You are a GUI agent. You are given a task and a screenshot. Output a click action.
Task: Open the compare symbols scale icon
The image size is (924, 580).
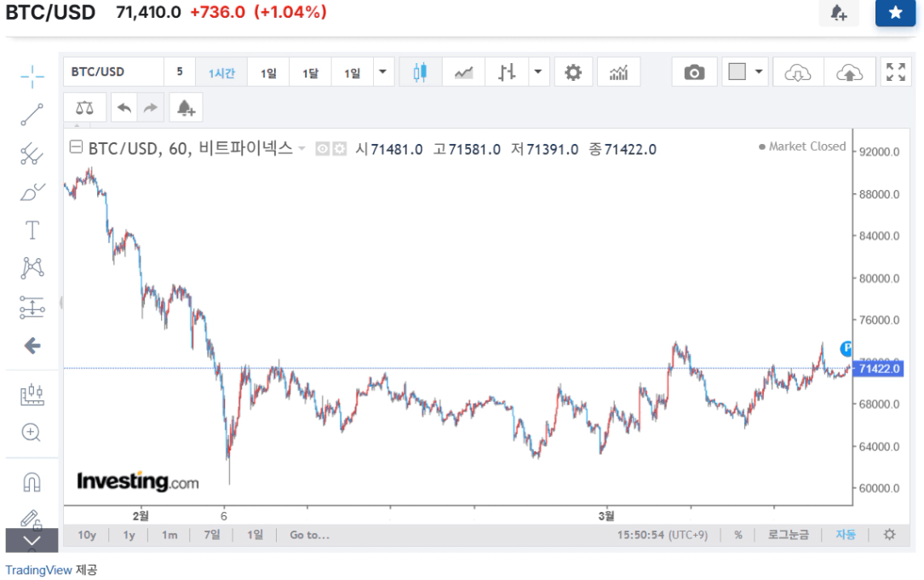[85, 108]
